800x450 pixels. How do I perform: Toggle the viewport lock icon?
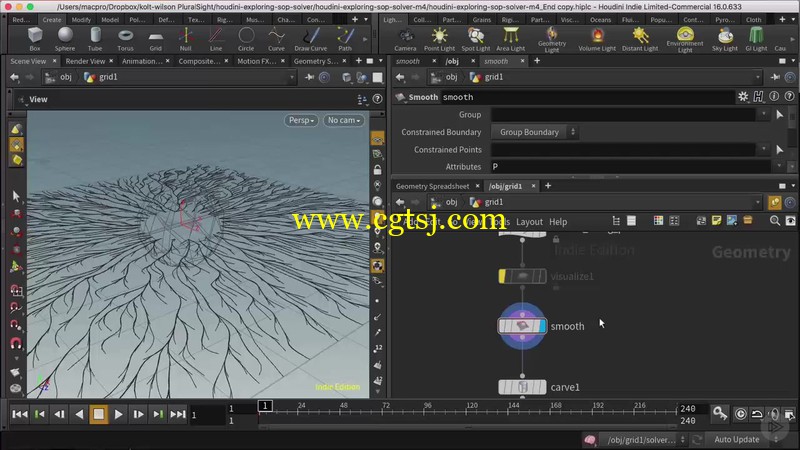pos(378,170)
